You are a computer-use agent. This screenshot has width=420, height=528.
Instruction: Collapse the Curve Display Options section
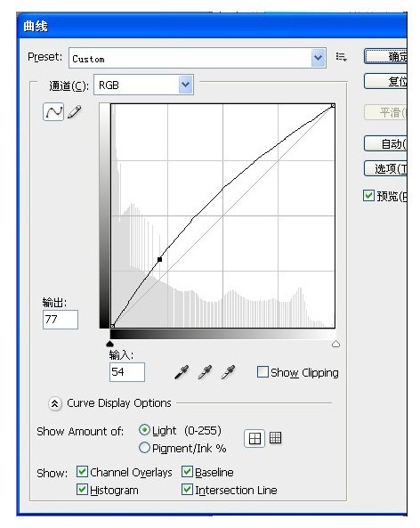click(55, 403)
